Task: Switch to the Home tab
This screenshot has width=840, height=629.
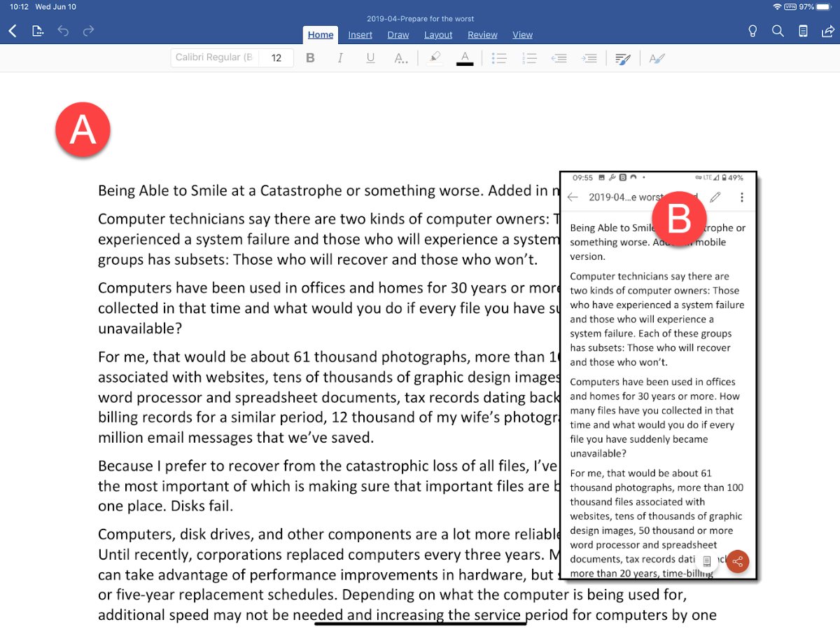Action: (321, 35)
